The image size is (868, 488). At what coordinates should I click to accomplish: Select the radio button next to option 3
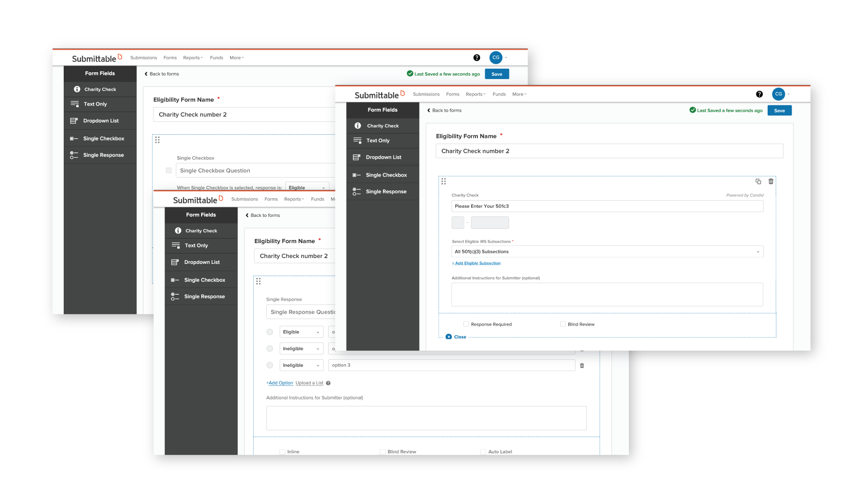point(270,365)
